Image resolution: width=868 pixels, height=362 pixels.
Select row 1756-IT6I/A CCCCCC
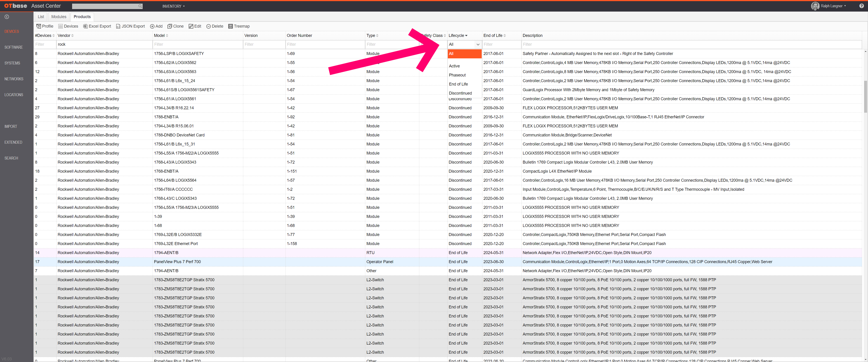point(448,189)
